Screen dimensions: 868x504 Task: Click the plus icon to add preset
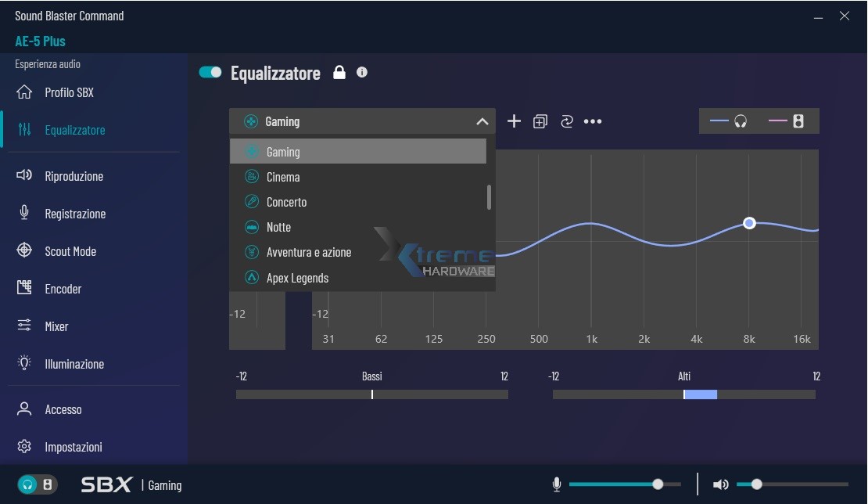point(514,121)
